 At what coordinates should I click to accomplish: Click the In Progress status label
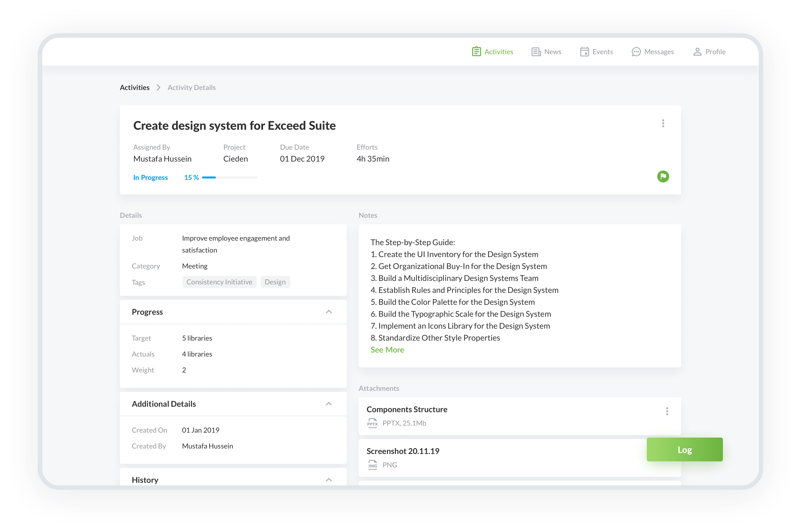150,178
